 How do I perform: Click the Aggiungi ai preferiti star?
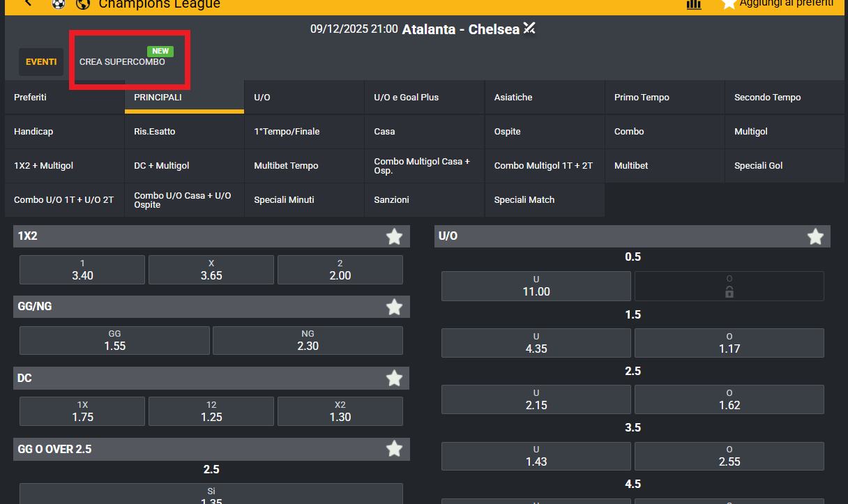pyautogui.click(x=729, y=3)
